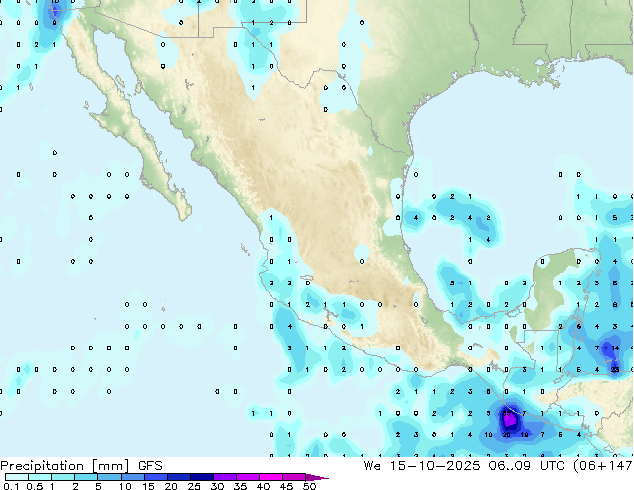Click the 'Precipitation' title text
The height and width of the screenshot is (490, 634).
[x=42, y=466]
